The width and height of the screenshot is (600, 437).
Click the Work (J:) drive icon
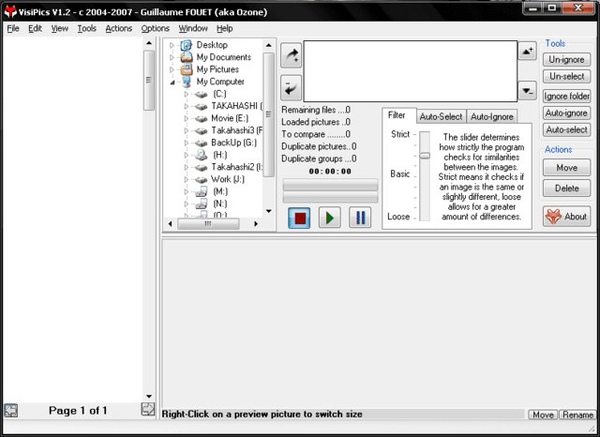click(201, 179)
